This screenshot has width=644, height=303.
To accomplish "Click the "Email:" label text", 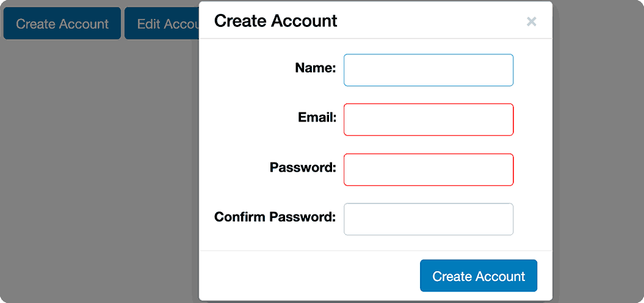I will pos(317,118).
